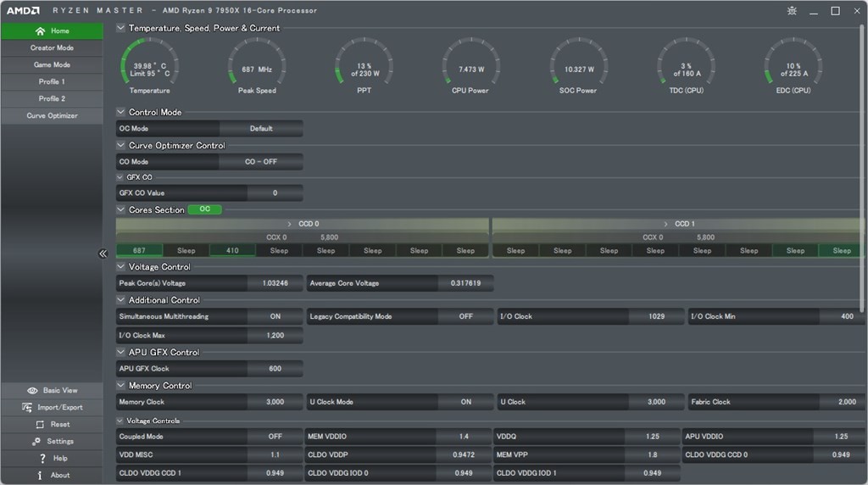Collapse the Temperature, Speed, Power & Current section
This screenshot has width=868, height=485.
tap(121, 28)
